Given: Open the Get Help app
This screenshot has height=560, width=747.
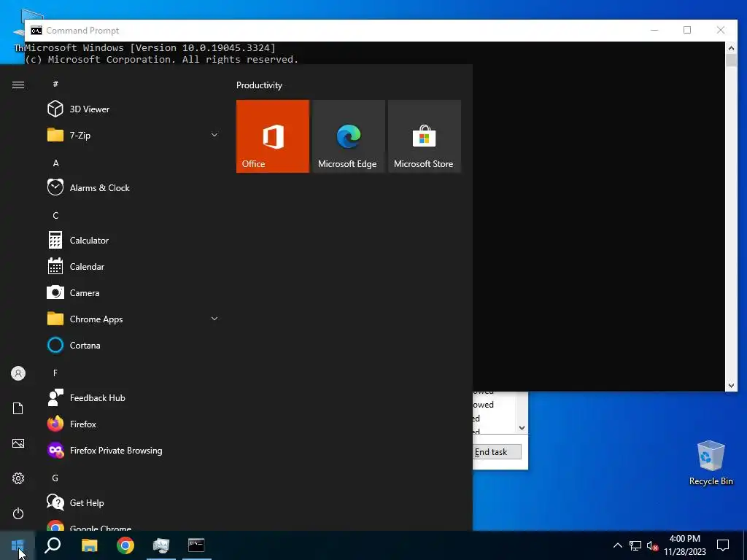Looking at the screenshot, I should (x=132, y=503).
